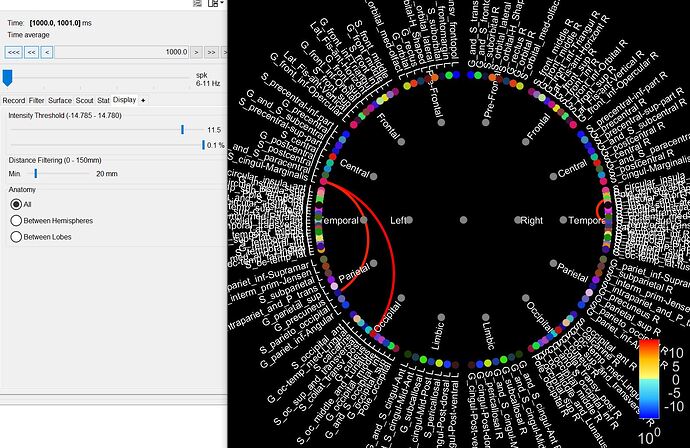Click the 'S_subparietal' label on left side

[286, 290]
